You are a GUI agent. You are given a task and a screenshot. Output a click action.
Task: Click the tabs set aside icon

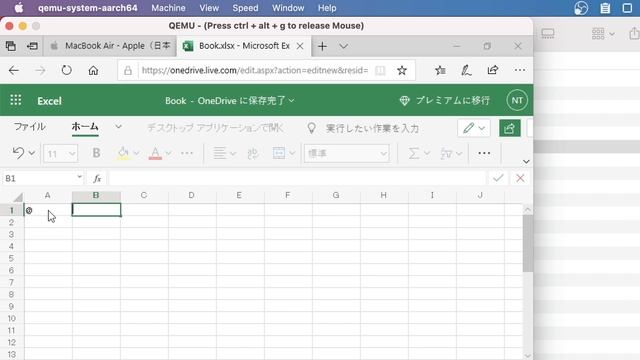[11, 46]
